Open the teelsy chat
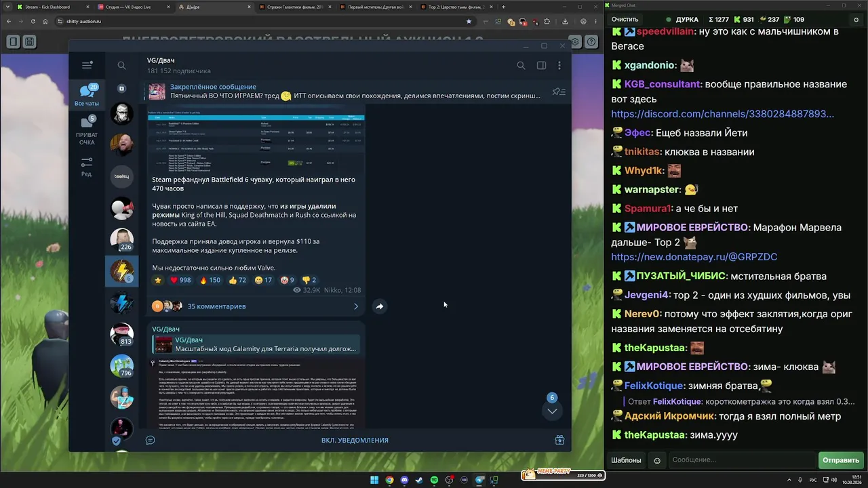 point(122,176)
